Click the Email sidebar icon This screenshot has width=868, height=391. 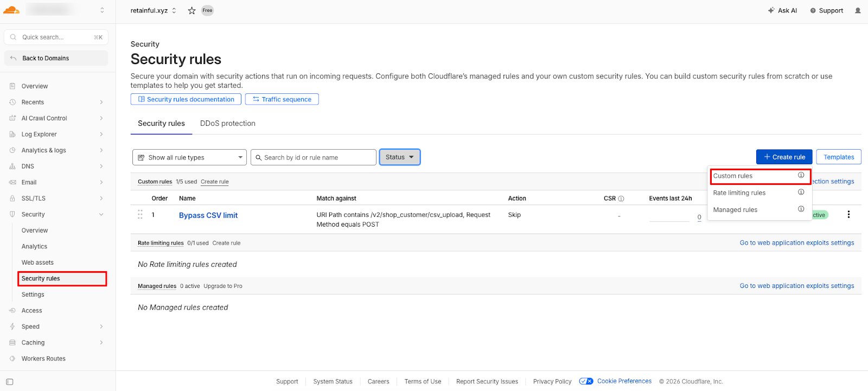12,182
